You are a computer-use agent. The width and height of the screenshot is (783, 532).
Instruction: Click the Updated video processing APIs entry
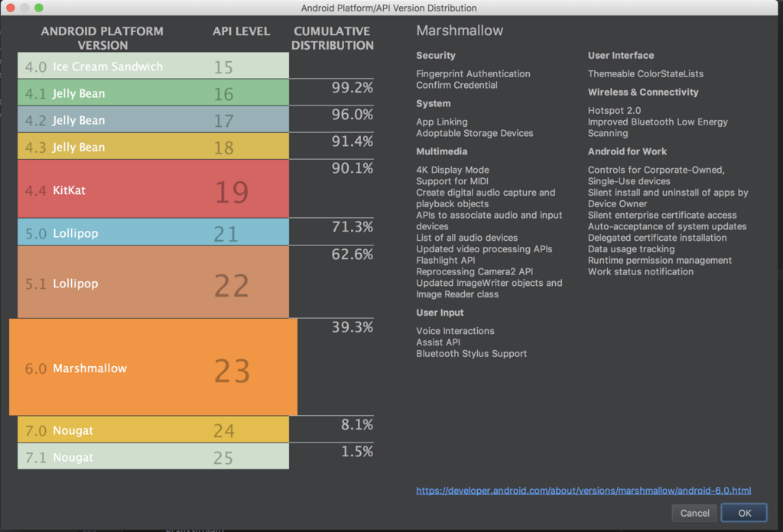484,249
